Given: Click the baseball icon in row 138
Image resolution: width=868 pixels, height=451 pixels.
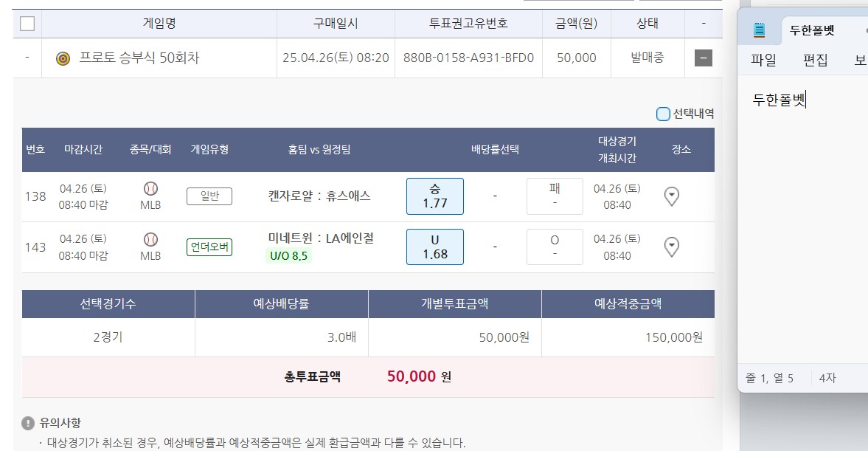Looking at the screenshot, I should point(150,188).
